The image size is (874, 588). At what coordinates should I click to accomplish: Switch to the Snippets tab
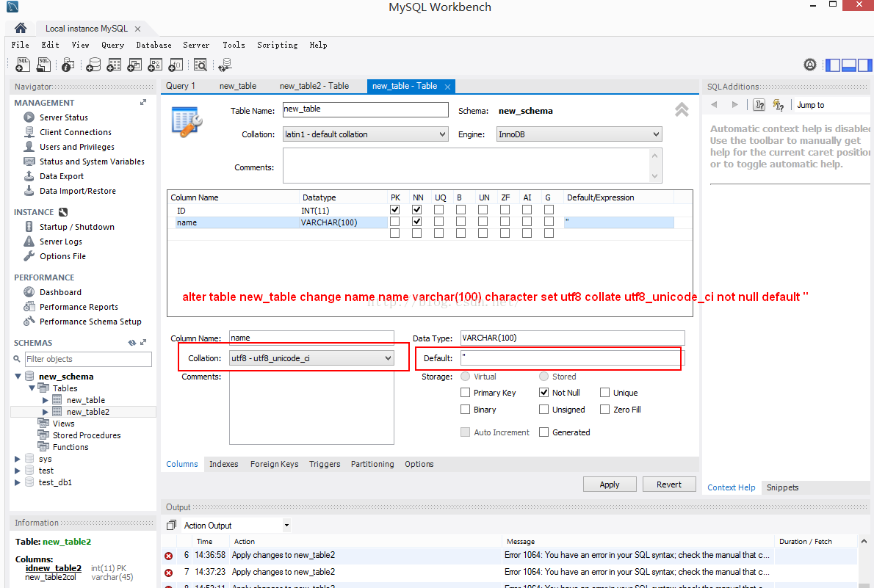tap(782, 487)
